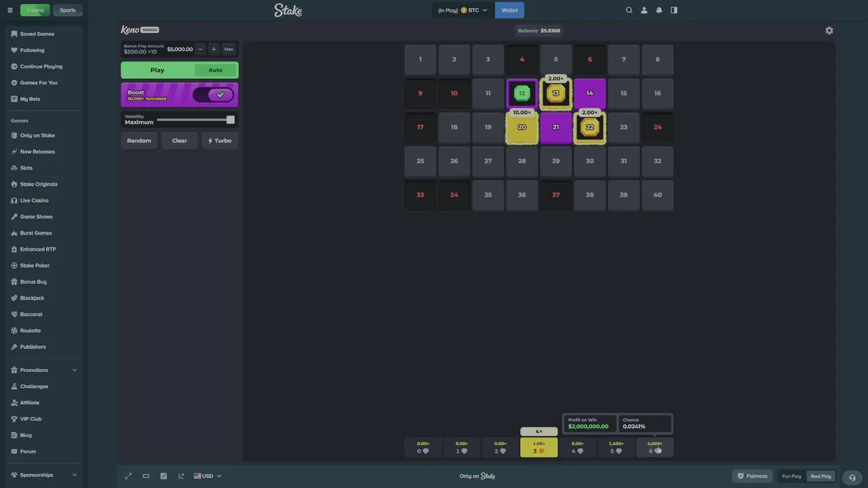The width and height of the screenshot is (868, 488).
Task: Open the Fairness dialog
Action: pyautogui.click(x=753, y=476)
